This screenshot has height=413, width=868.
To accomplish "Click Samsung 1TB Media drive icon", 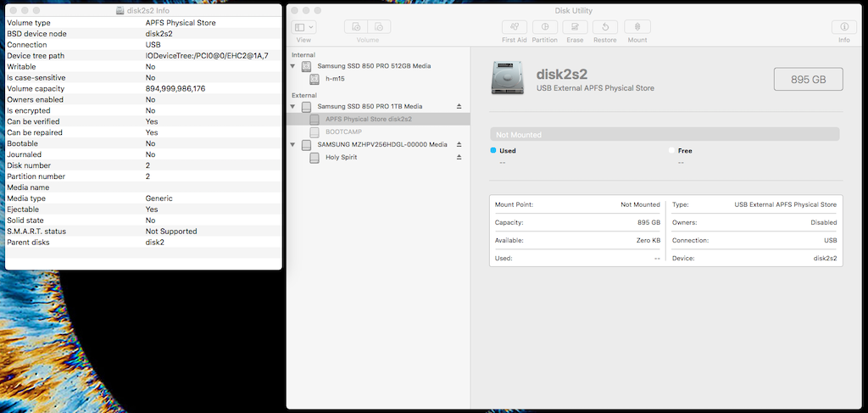I will tap(306, 106).
